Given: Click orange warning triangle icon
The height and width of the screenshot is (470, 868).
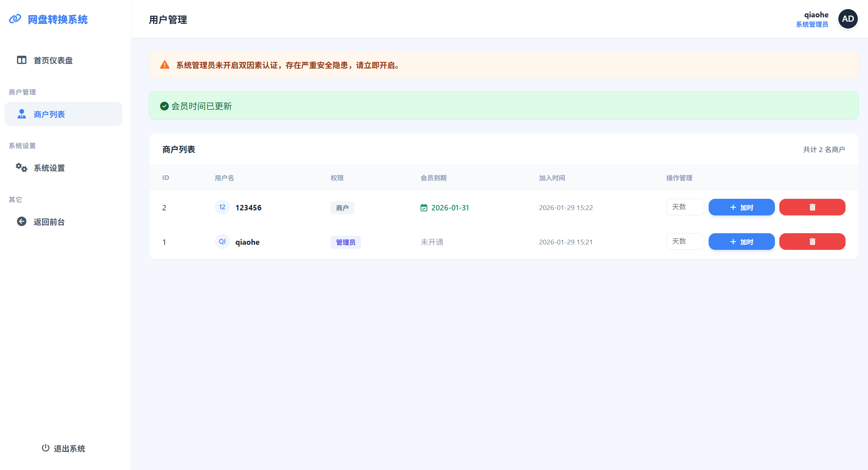Looking at the screenshot, I should click(165, 65).
